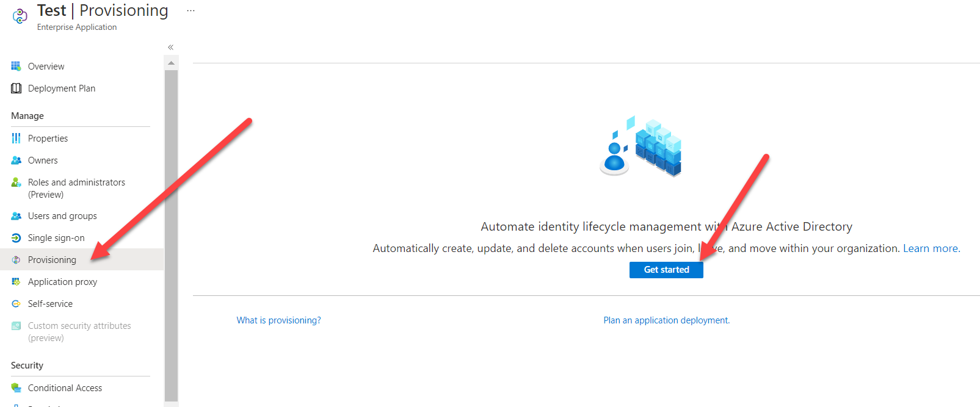Open the Application proxy menu item

(x=62, y=282)
